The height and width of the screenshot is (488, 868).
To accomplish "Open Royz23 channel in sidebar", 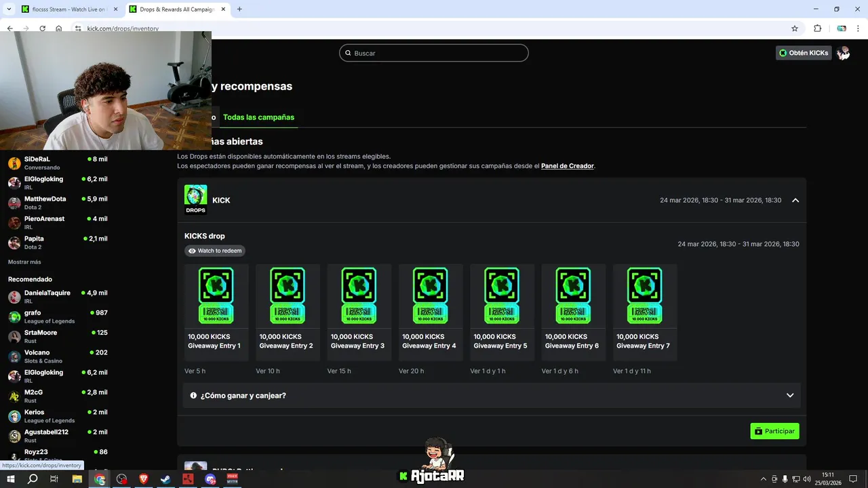I will (58, 454).
